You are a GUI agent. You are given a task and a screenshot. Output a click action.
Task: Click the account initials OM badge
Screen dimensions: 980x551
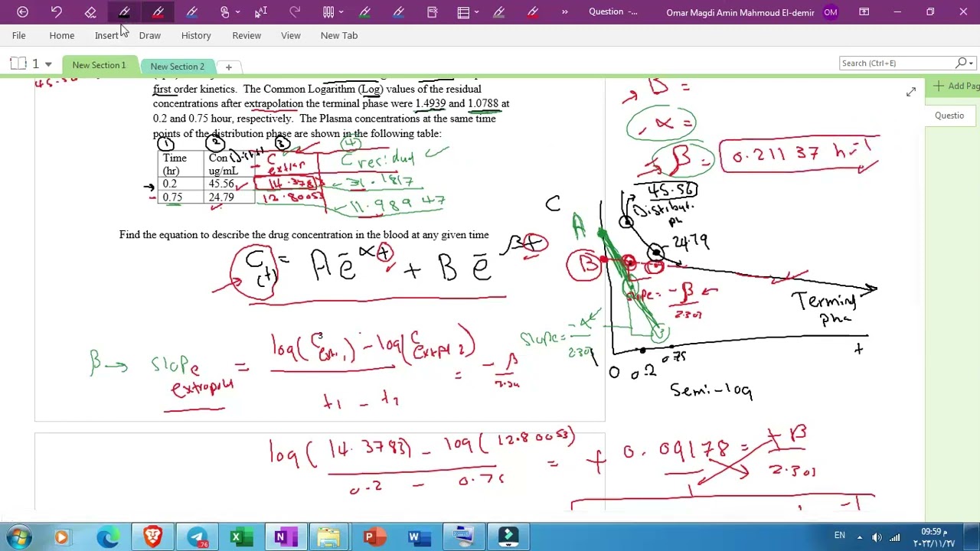(x=831, y=12)
